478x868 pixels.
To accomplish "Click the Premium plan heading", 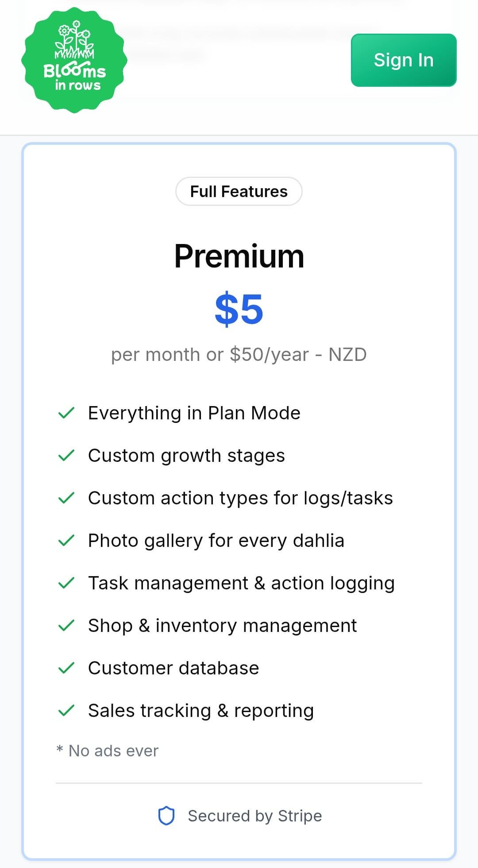I will [x=239, y=256].
